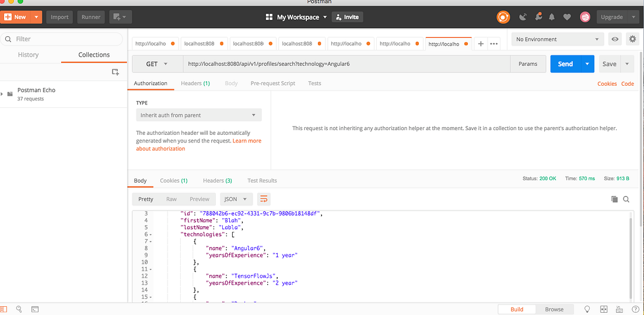Open the search icon in the response pane

(626, 199)
